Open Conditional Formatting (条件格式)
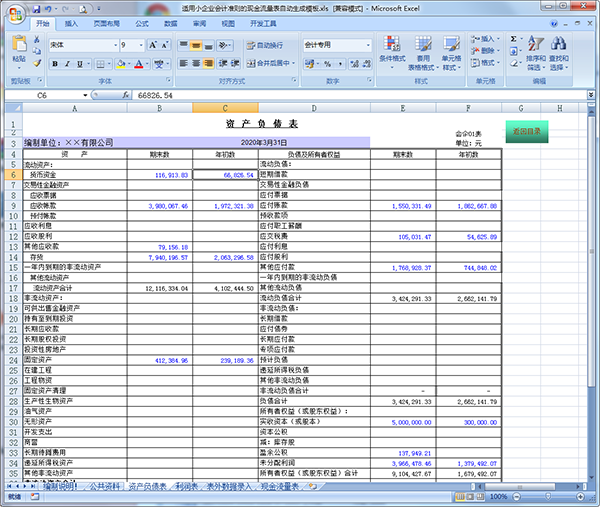The height and width of the screenshot is (507, 600). tap(392, 53)
